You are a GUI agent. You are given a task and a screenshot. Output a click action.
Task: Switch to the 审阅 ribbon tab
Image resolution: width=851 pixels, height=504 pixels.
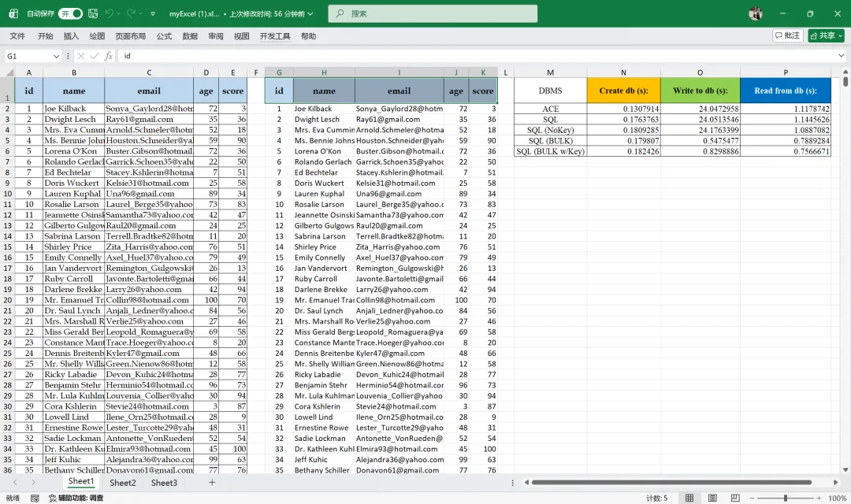215,35
